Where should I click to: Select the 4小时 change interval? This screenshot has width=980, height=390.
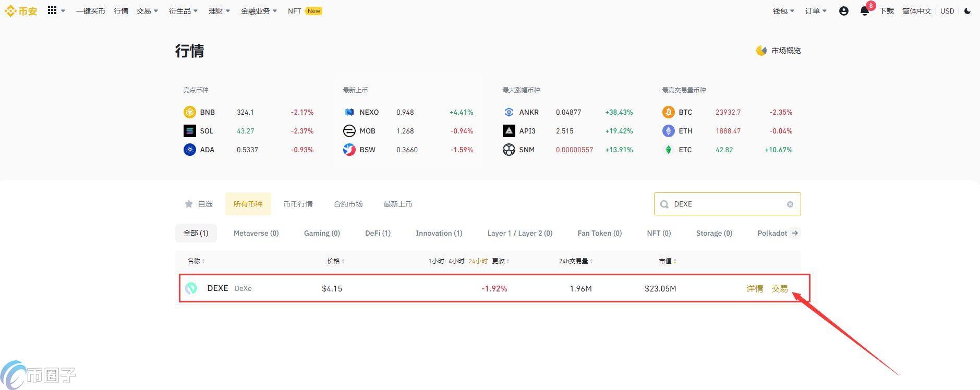point(456,261)
